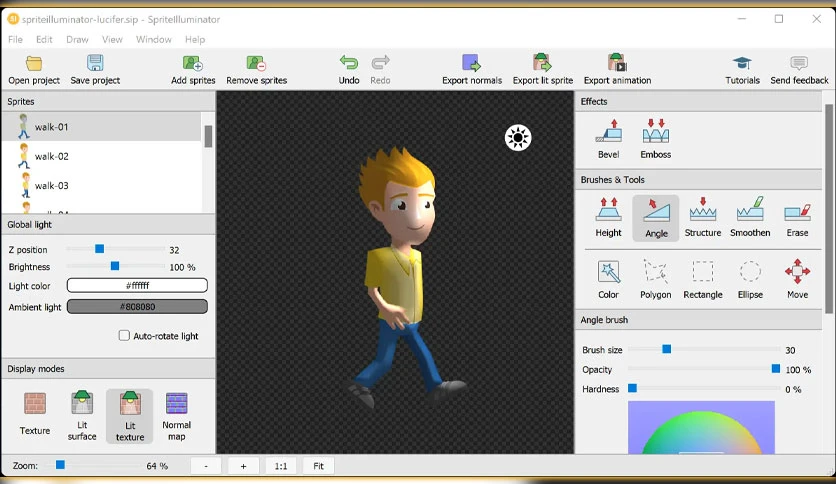The width and height of the screenshot is (836, 484).
Task: Select the Angle brush tool
Action: tap(656, 217)
